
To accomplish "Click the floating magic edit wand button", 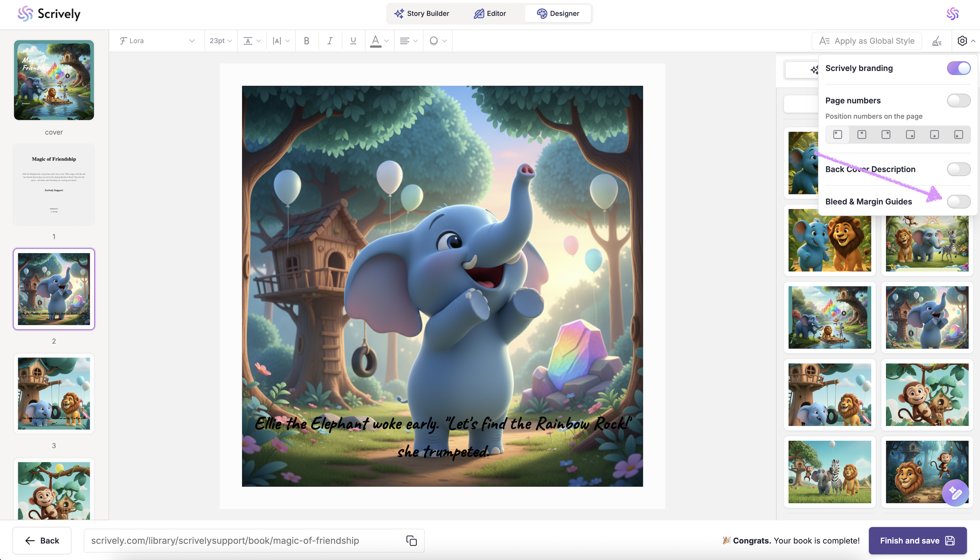I will coord(955,493).
